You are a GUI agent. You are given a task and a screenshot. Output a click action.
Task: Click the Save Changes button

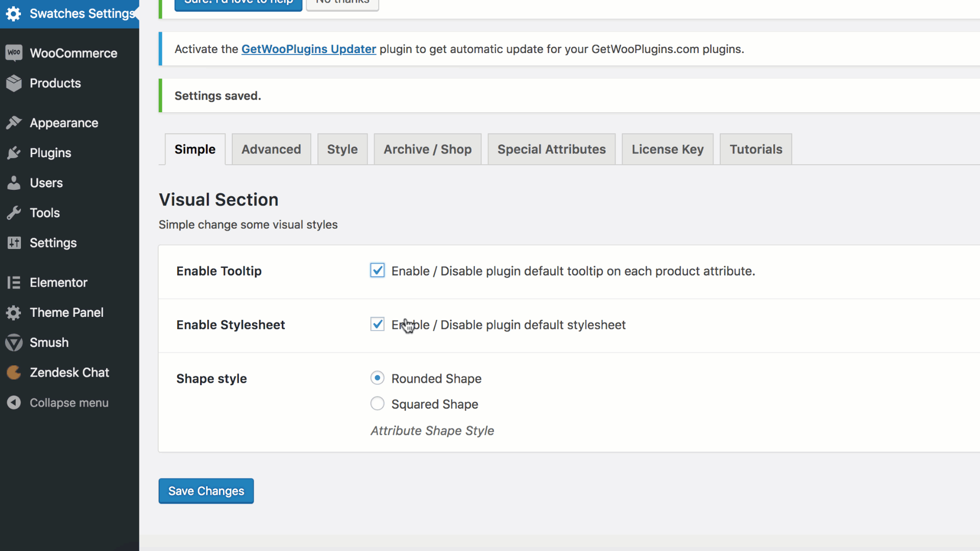(206, 491)
